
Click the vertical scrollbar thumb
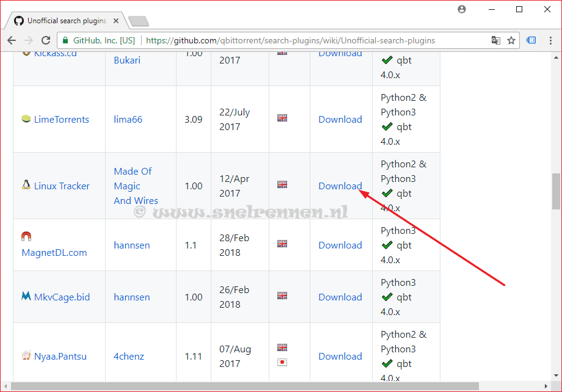(x=556, y=191)
